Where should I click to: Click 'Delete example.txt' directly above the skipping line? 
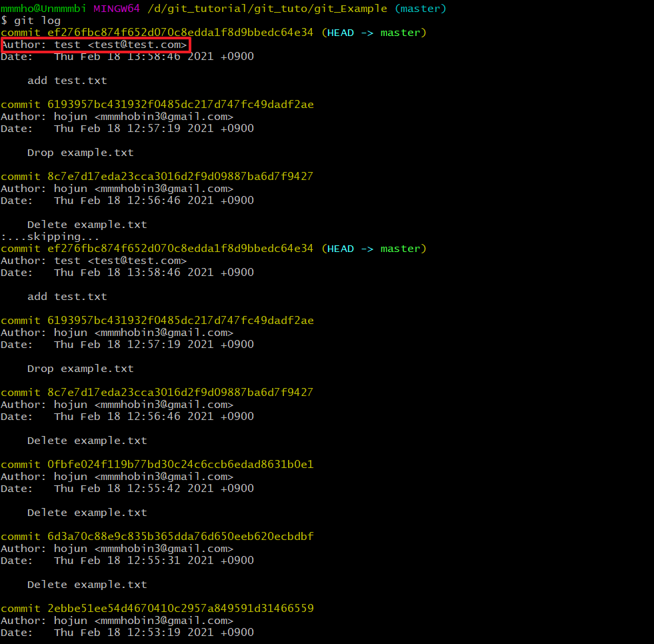(87, 225)
